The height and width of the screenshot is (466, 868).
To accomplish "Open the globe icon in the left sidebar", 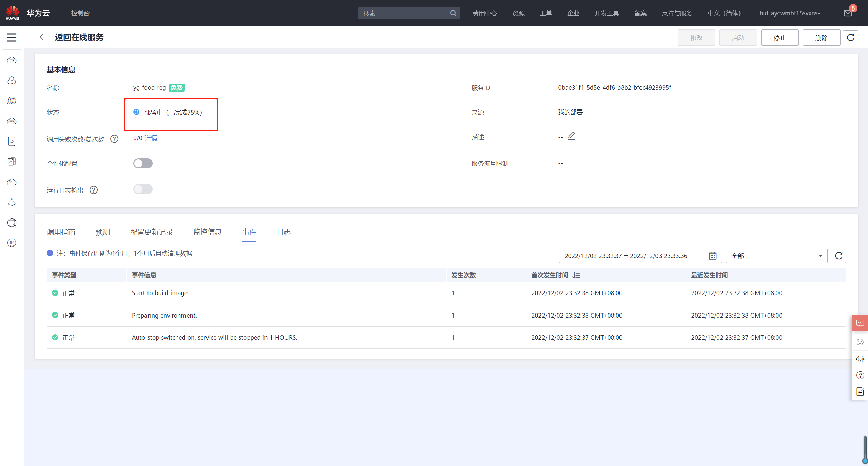I will (12, 223).
